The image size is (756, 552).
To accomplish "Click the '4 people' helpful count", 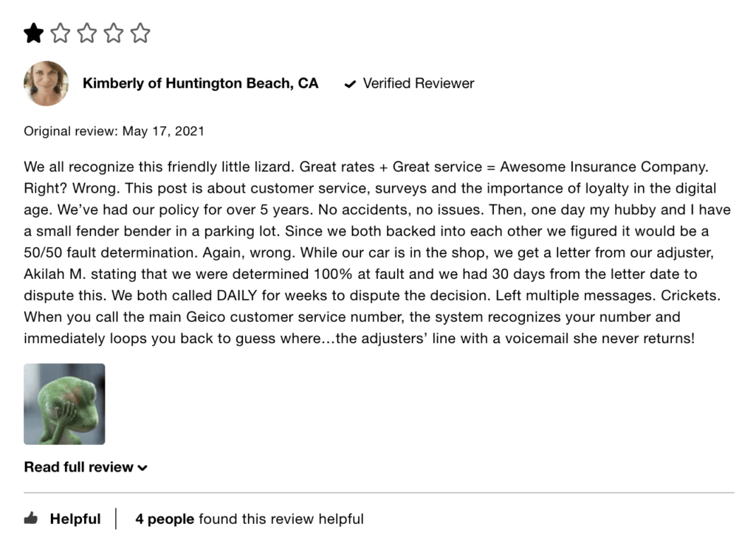I will click(x=165, y=519).
